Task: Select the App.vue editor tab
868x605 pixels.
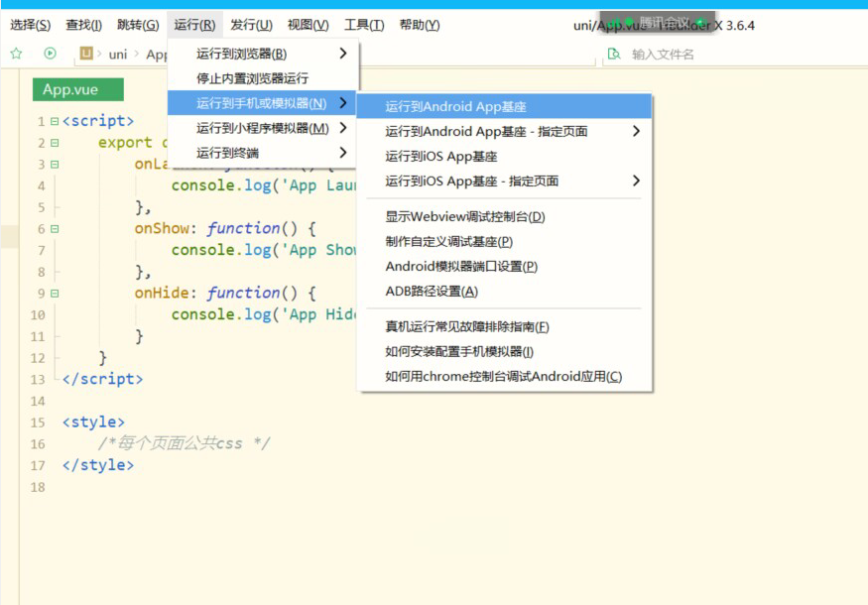Action: [x=78, y=89]
